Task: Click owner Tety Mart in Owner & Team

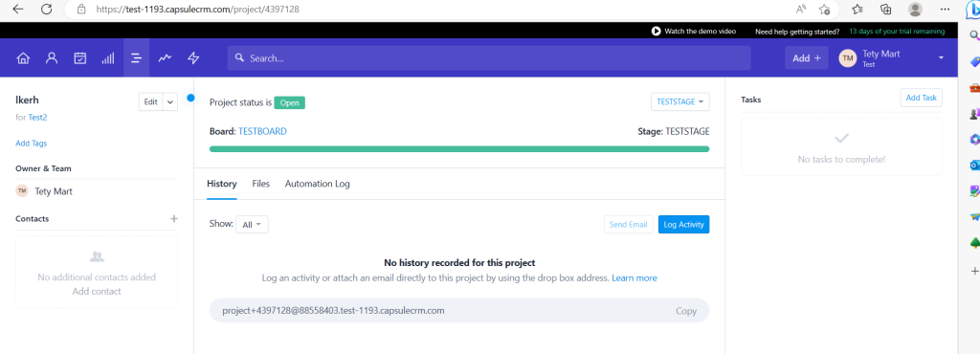Action: [54, 191]
